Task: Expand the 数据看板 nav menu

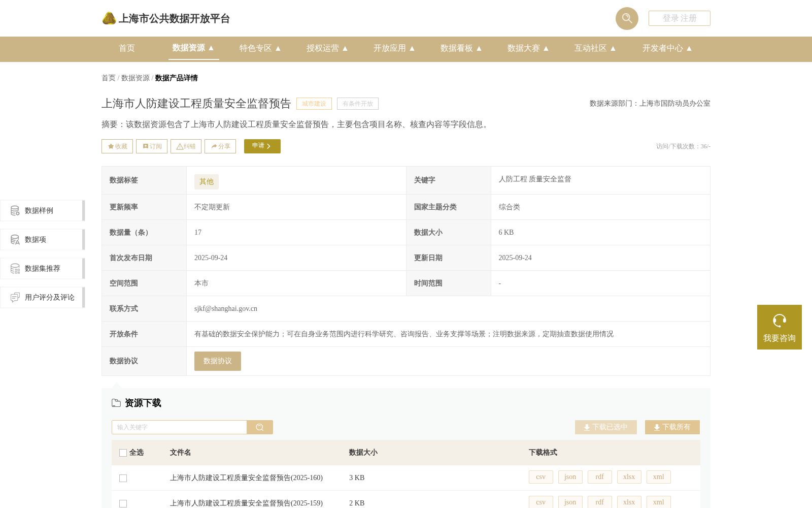Action: pos(461,48)
